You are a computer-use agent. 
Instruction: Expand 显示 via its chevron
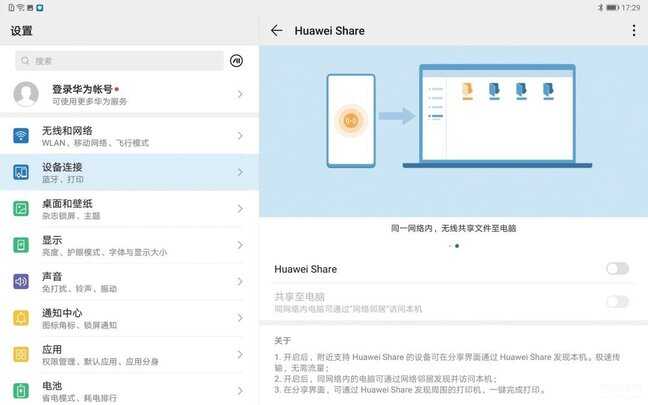click(240, 245)
